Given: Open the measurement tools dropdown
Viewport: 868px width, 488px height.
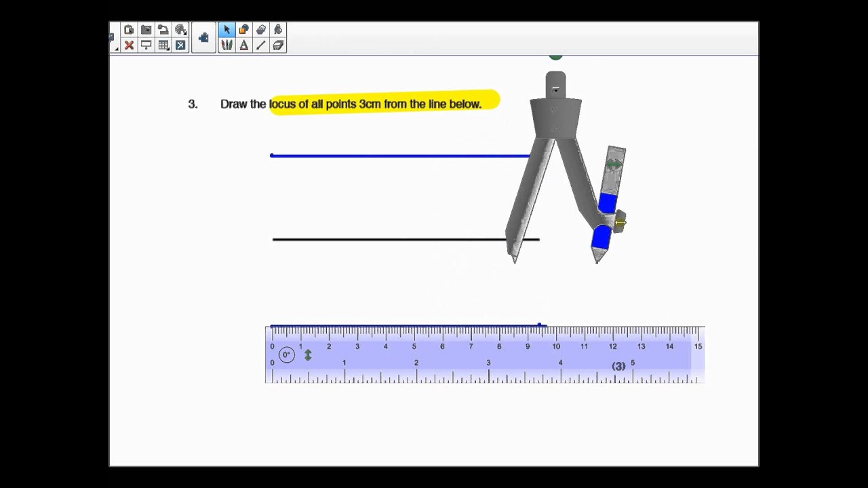Looking at the screenshot, I should pos(180,30).
